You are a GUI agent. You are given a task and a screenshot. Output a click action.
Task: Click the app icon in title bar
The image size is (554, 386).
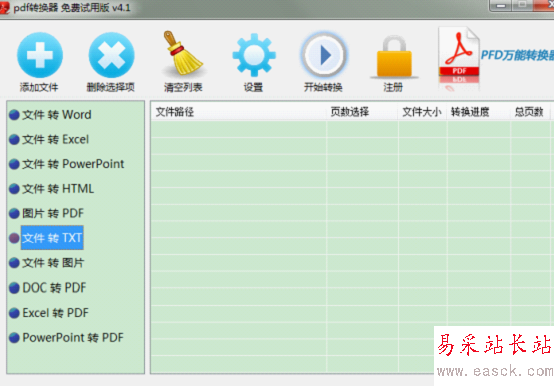point(4,7)
